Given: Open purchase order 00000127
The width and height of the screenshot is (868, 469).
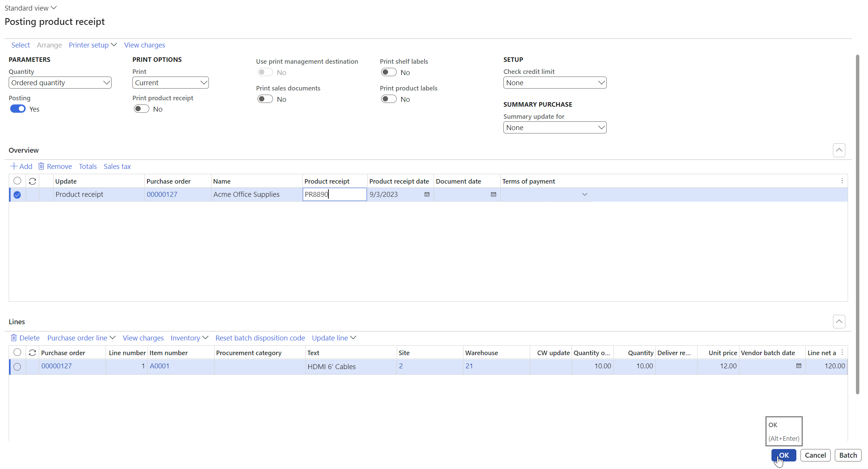Looking at the screenshot, I should 162,195.
